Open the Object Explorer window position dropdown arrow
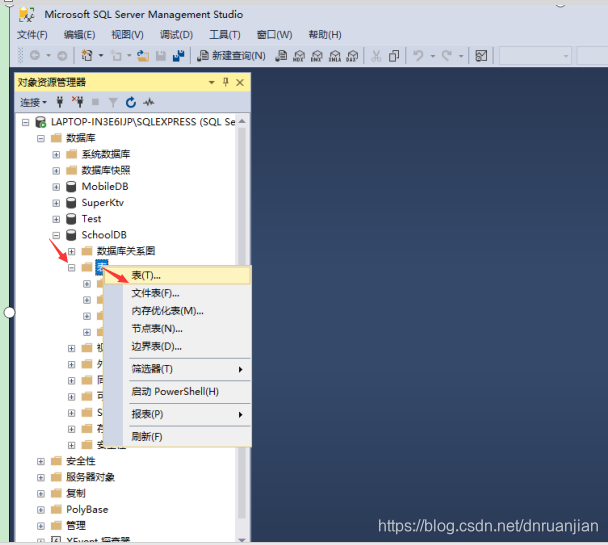This screenshot has width=608, height=545. 211,82
